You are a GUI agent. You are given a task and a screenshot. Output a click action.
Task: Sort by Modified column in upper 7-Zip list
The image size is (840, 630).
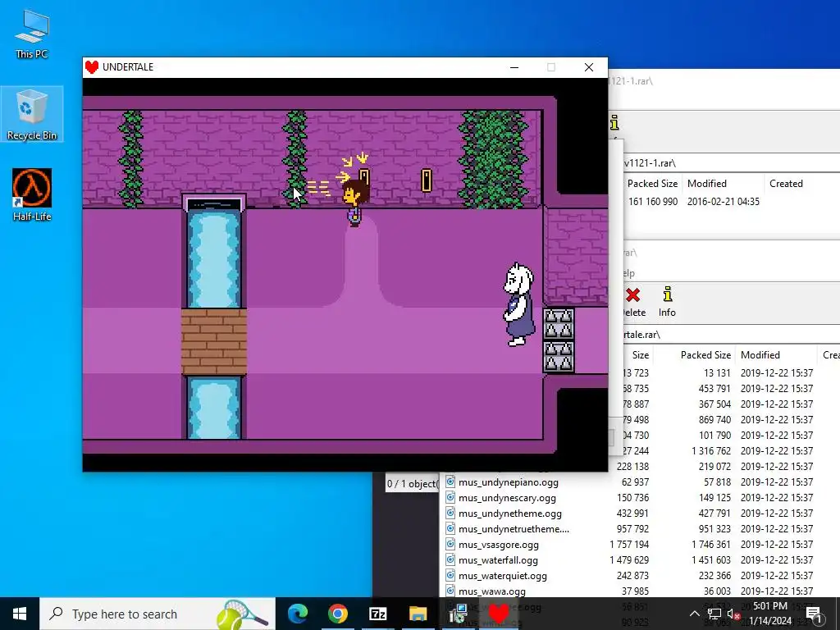click(706, 183)
